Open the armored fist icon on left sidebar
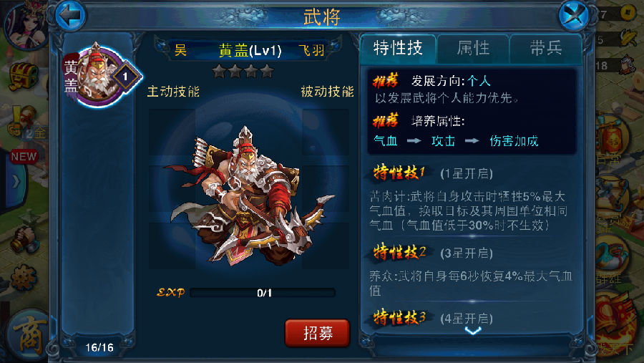Viewport: 644px width, 363px height. coord(24,238)
